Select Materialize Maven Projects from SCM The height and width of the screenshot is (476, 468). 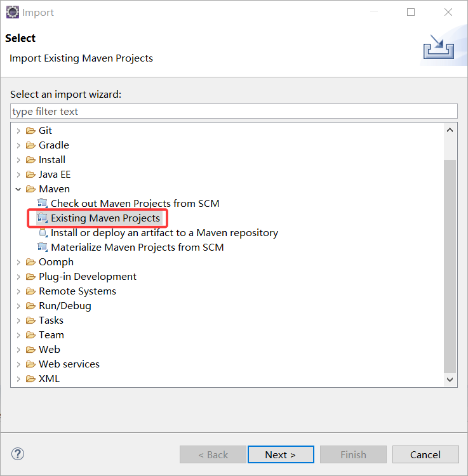tap(137, 247)
